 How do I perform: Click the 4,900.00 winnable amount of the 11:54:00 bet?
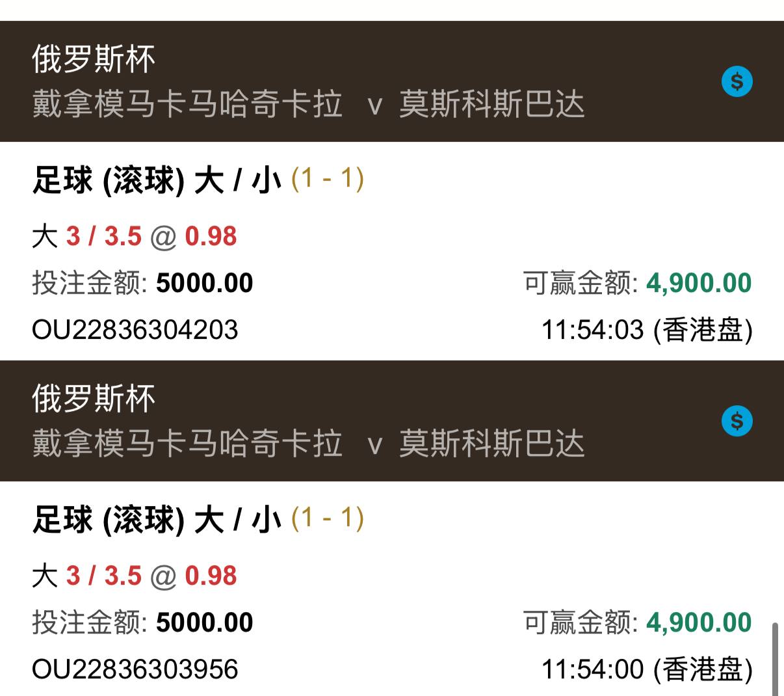click(x=699, y=622)
